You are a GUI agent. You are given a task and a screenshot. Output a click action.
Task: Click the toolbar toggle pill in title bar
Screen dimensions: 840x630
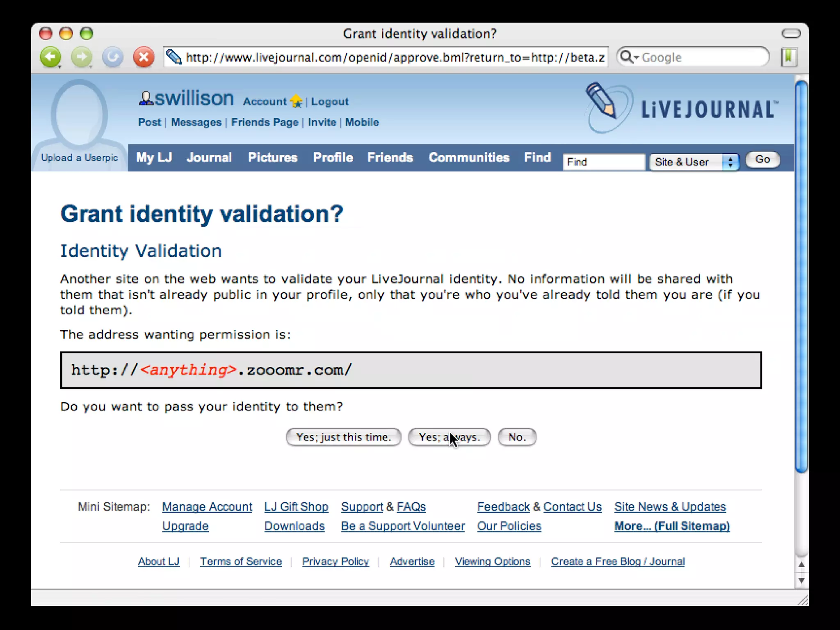click(x=791, y=34)
